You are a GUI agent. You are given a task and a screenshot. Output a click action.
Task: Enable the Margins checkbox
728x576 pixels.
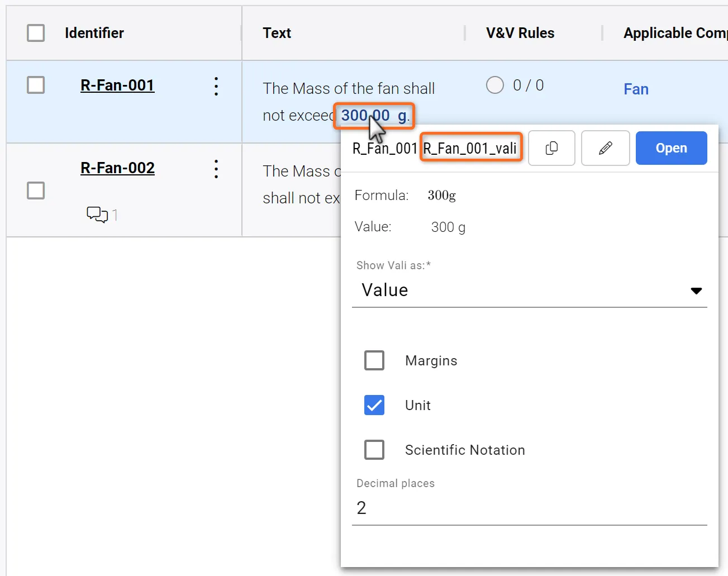pos(374,360)
